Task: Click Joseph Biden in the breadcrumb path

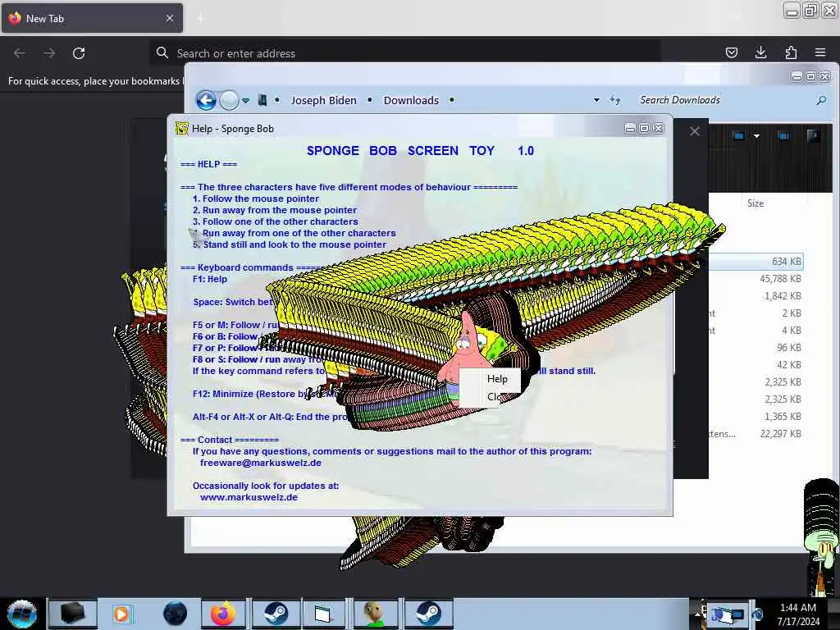Action: coord(323,100)
